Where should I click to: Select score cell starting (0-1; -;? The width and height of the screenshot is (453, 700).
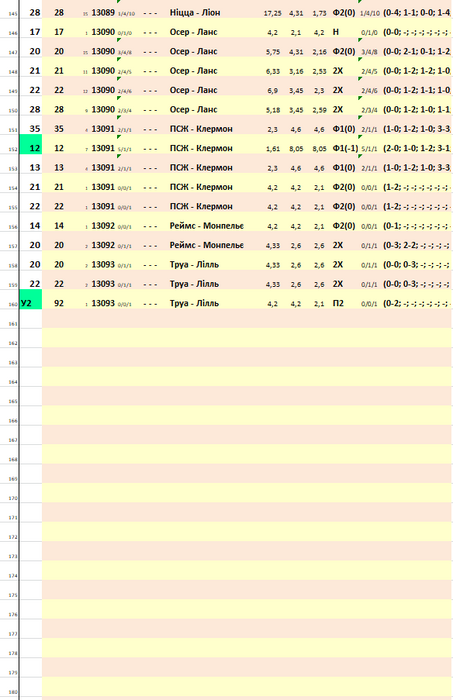(x=417, y=225)
